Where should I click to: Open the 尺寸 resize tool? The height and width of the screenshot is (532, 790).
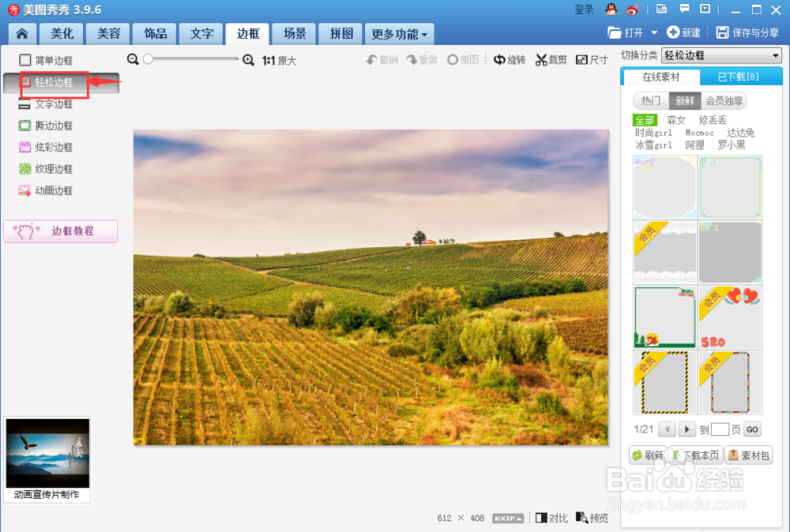pyautogui.click(x=592, y=60)
